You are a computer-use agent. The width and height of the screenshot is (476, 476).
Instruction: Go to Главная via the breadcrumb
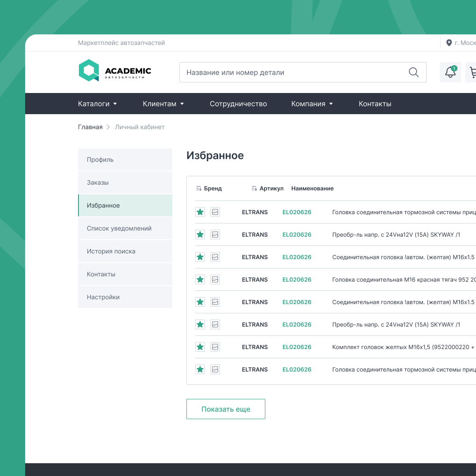90,127
